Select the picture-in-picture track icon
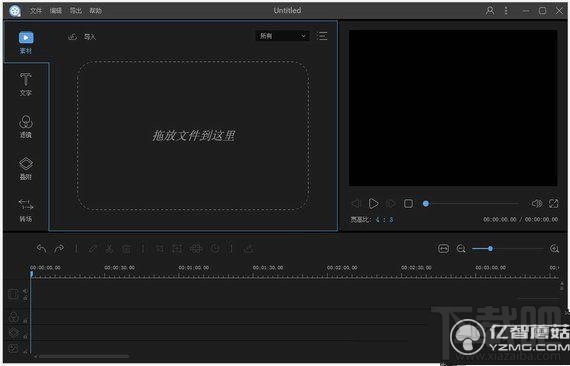 pyautogui.click(x=13, y=349)
